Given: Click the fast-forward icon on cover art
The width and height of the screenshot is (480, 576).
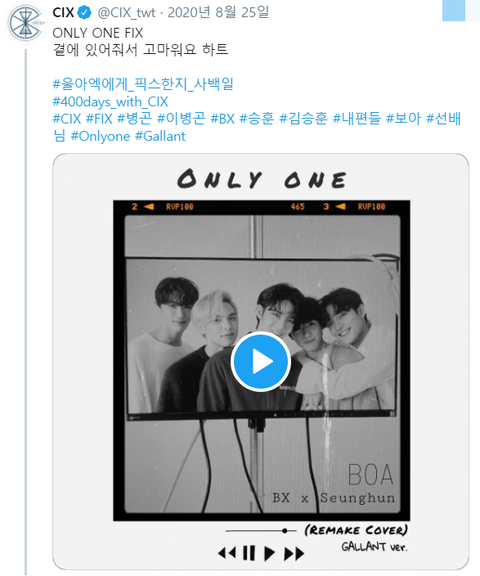Looking at the screenshot, I should (294, 553).
